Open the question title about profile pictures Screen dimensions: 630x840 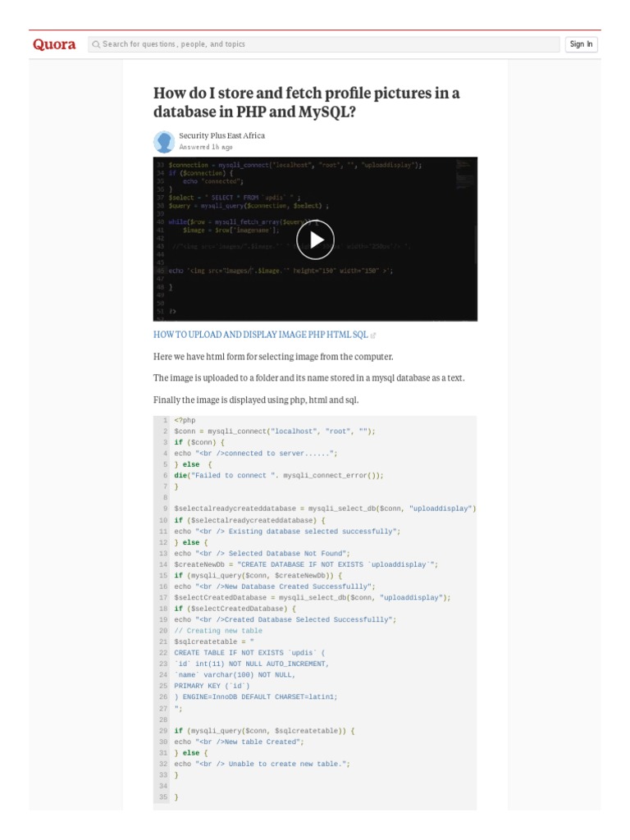click(307, 102)
